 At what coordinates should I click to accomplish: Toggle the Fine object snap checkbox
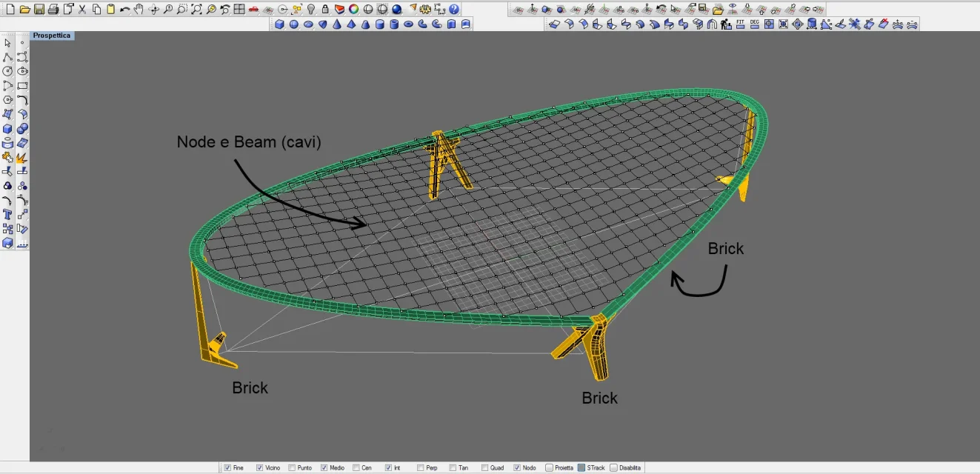tap(227, 468)
